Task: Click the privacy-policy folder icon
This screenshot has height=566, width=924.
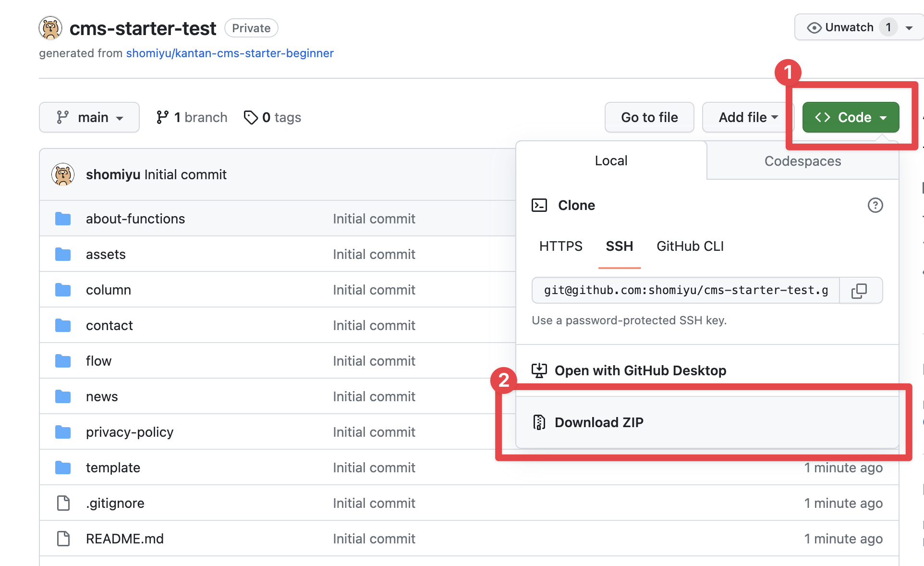Action: point(63,432)
